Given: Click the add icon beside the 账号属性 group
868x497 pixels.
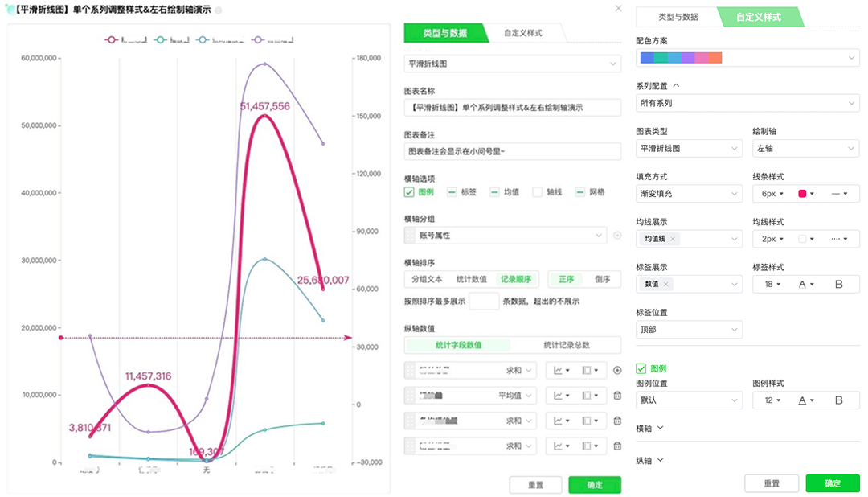Looking at the screenshot, I should (617, 236).
